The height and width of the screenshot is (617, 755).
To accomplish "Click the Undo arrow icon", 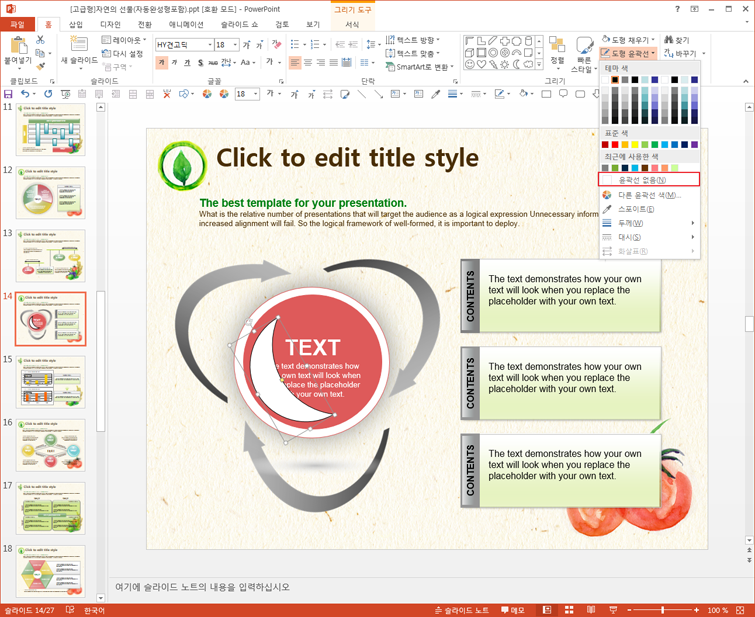I will coord(25,94).
